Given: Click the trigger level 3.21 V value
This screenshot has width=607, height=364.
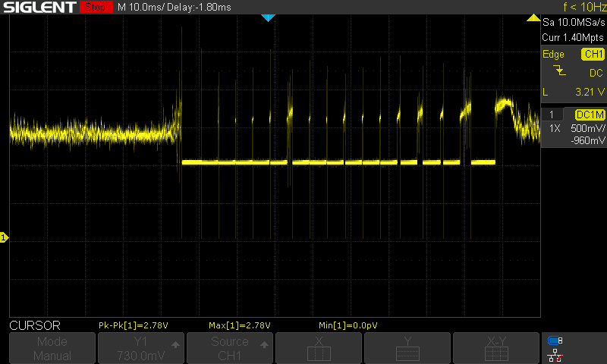Looking at the screenshot, I should point(590,92).
